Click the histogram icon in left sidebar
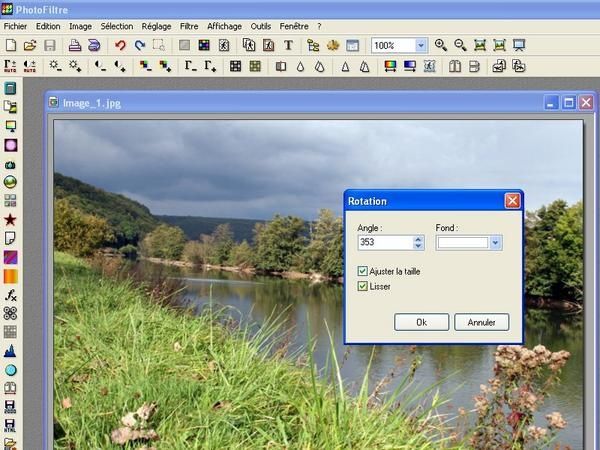 pos(10,351)
